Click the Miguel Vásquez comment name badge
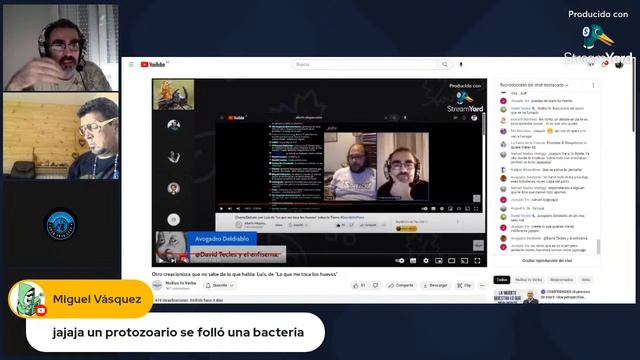 coord(80,299)
